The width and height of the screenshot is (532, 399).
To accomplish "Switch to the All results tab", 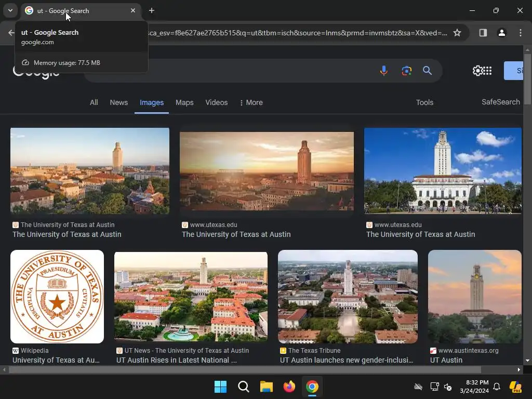I will point(94,102).
